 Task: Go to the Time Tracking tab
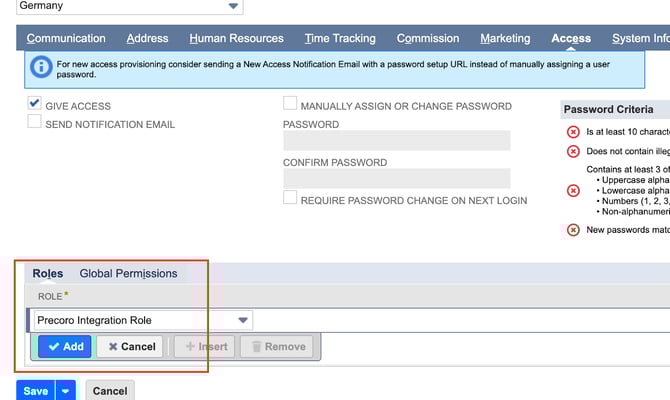(340, 39)
